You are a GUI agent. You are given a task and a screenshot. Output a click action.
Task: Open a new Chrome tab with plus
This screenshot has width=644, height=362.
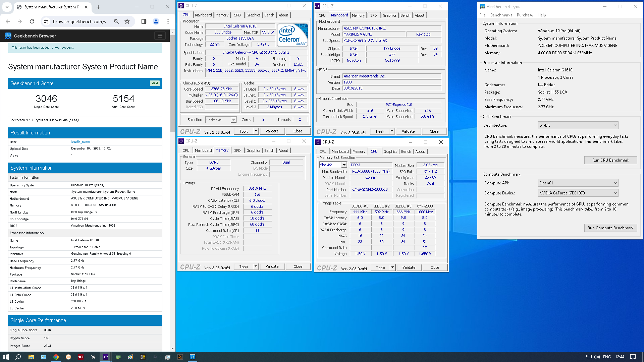pyautogui.click(x=98, y=7)
